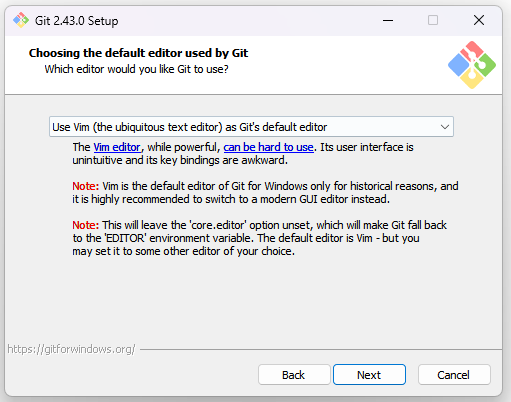Click the note about 'core.editor' option unset
Screen dimensions: 511x402
pos(259,238)
